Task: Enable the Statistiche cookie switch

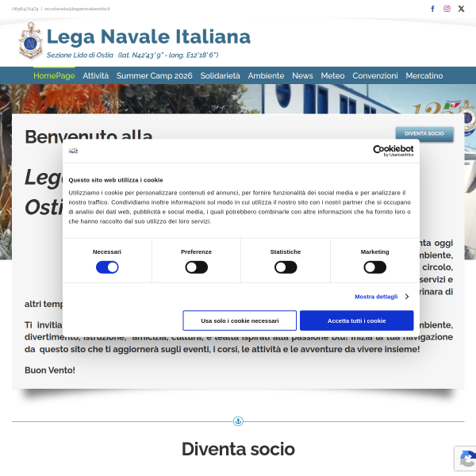Action: coord(286,267)
